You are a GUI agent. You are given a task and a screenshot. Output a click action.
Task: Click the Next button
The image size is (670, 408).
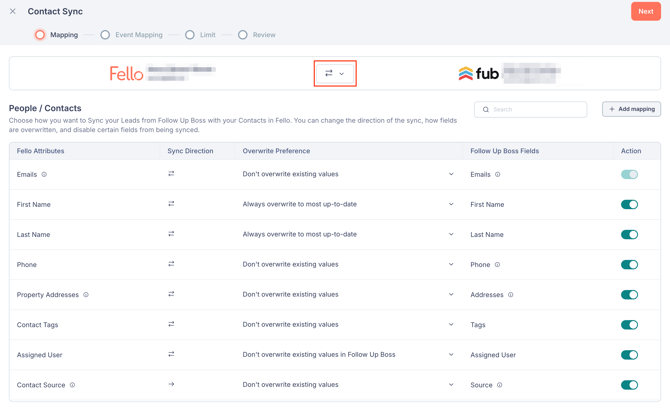[645, 12]
